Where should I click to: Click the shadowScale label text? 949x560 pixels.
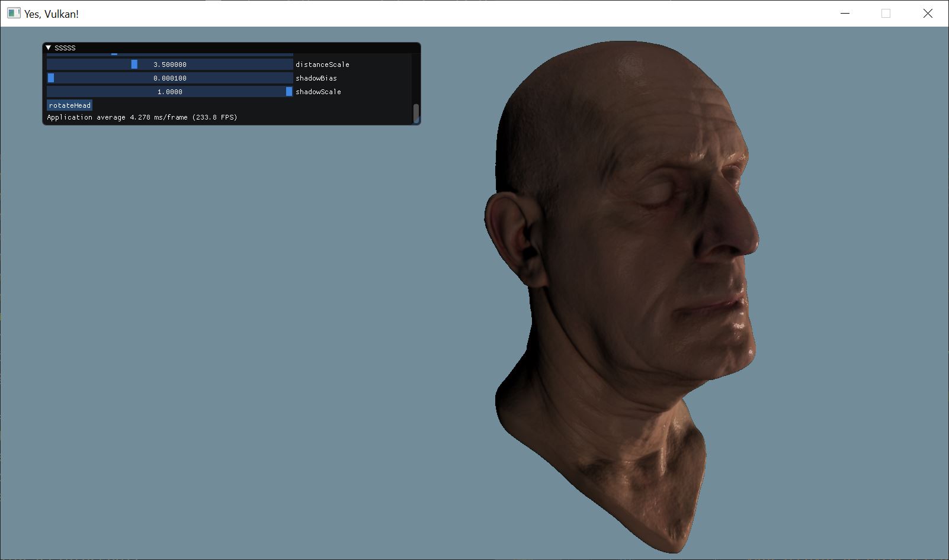pos(318,92)
